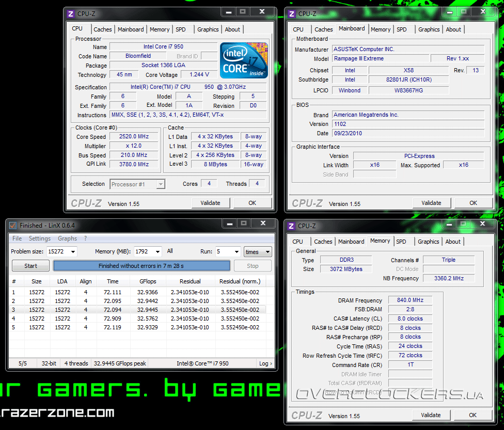Click the CPU-Z logo icon in Mainboard window title bar
The image size is (504, 430).
292,14
